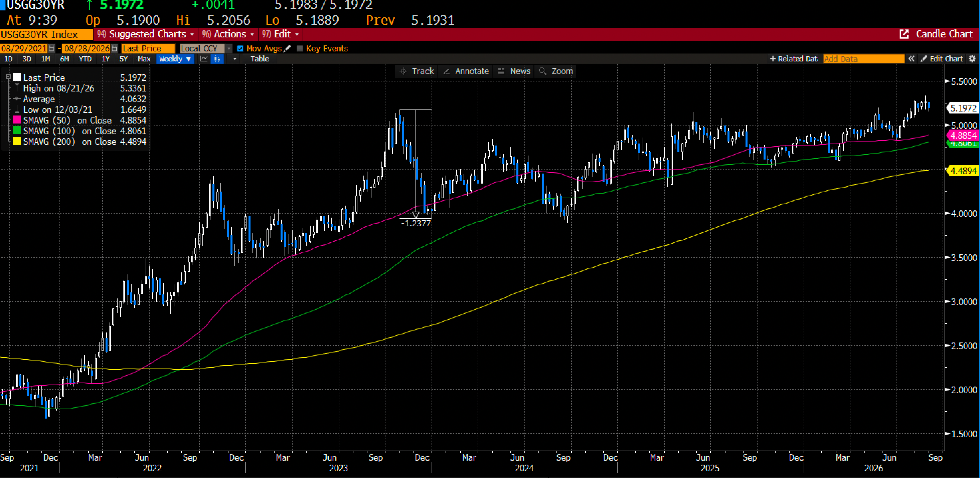
Task: Click the 'High on 08/21/26' legend text
Action: [x=58, y=88]
